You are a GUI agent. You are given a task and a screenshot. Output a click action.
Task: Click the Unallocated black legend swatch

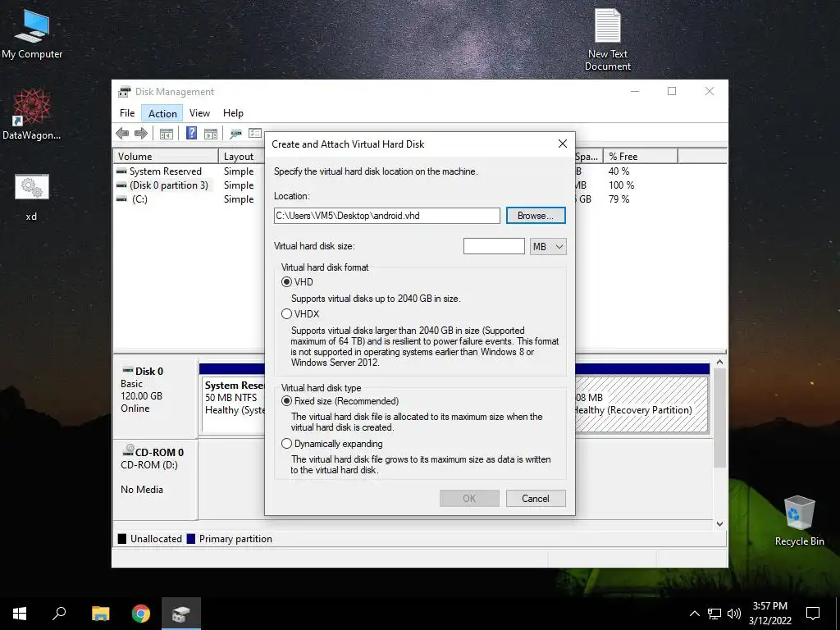(122, 538)
